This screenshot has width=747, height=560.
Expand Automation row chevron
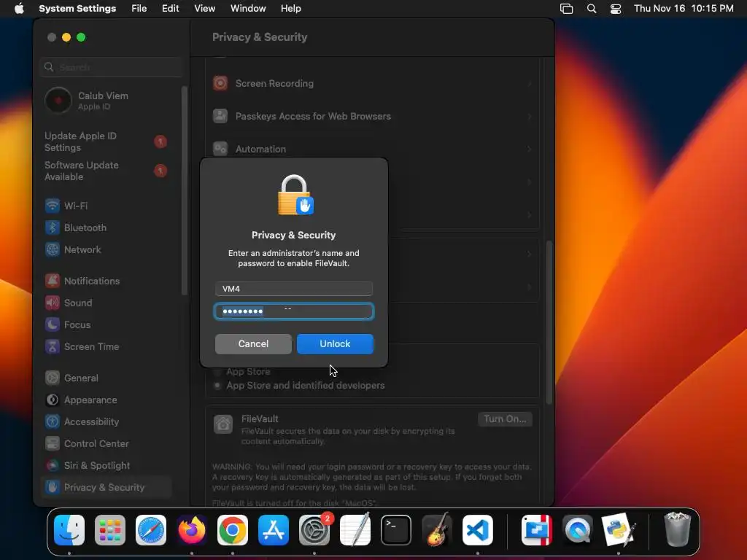pyautogui.click(x=530, y=149)
